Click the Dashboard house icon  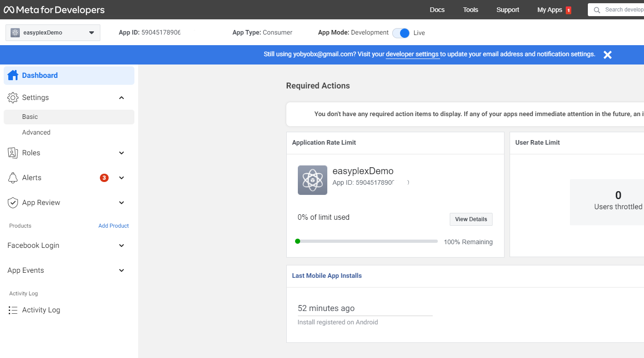[13, 76]
